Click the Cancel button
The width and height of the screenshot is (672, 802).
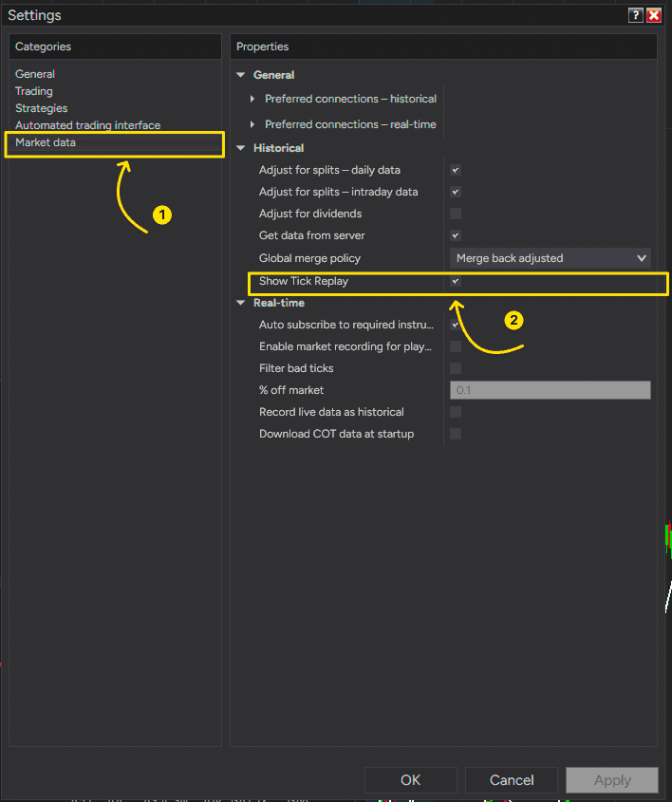512,780
